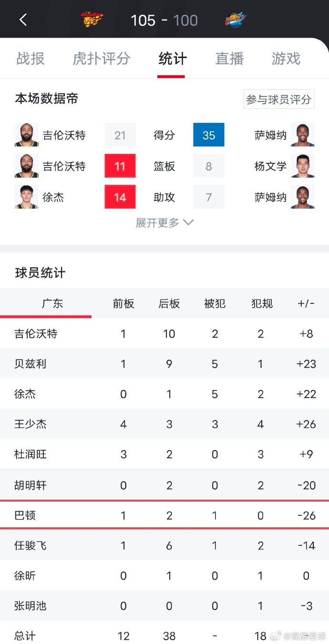This screenshot has width=329, height=644.
Task: Click the back arrow in the top bar
Action: pyautogui.click(x=23, y=20)
